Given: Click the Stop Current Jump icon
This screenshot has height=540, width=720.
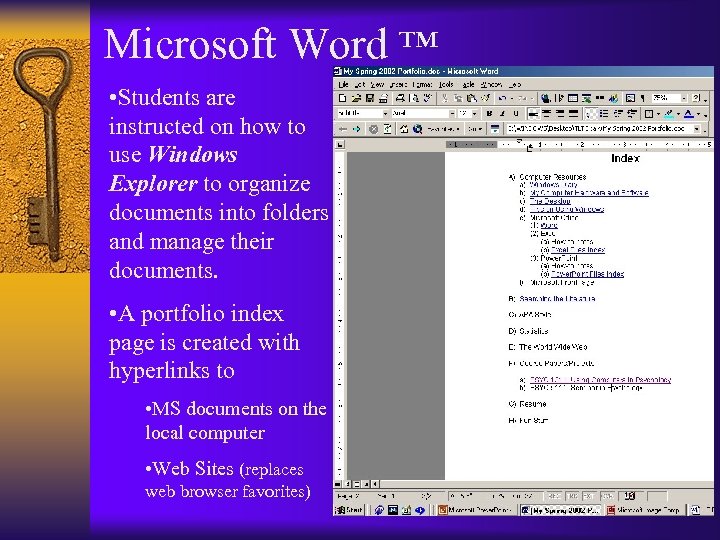Looking at the screenshot, I should coord(373,129).
